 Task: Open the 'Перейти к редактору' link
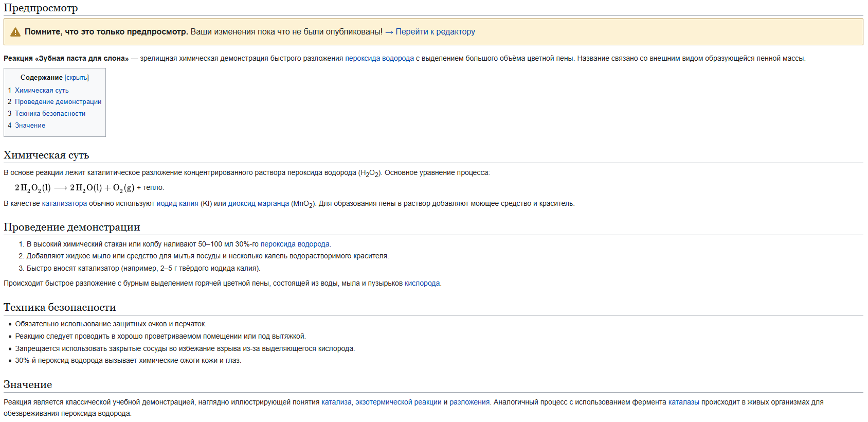click(x=435, y=32)
